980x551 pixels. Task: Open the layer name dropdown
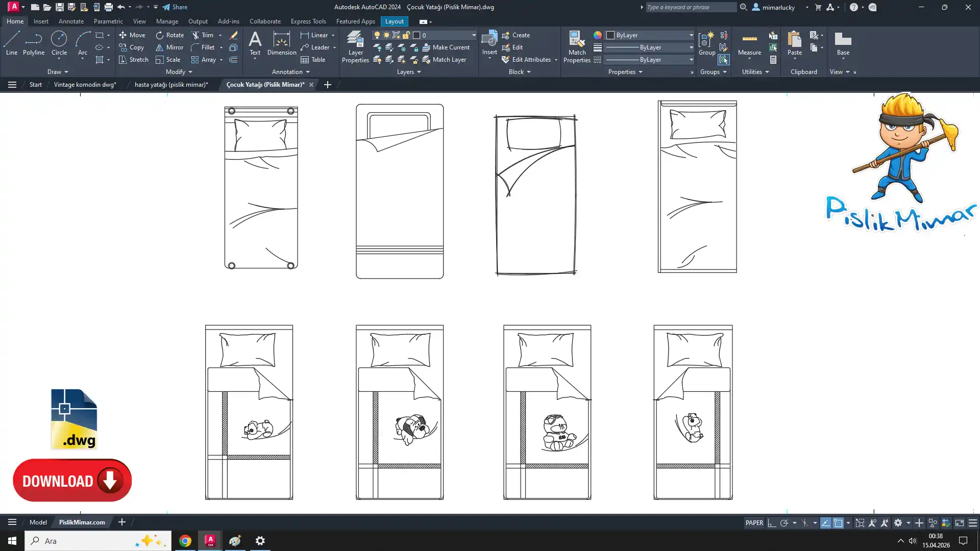[473, 35]
